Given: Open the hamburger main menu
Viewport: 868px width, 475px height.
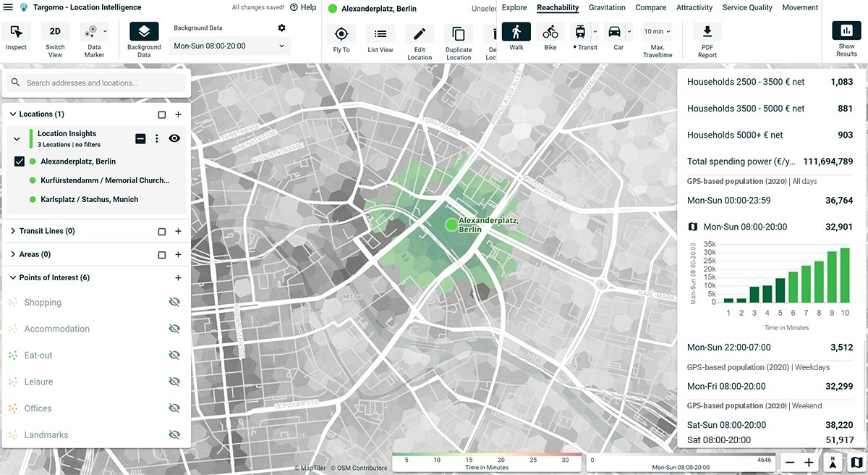Looking at the screenshot, I should click(x=8, y=7).
